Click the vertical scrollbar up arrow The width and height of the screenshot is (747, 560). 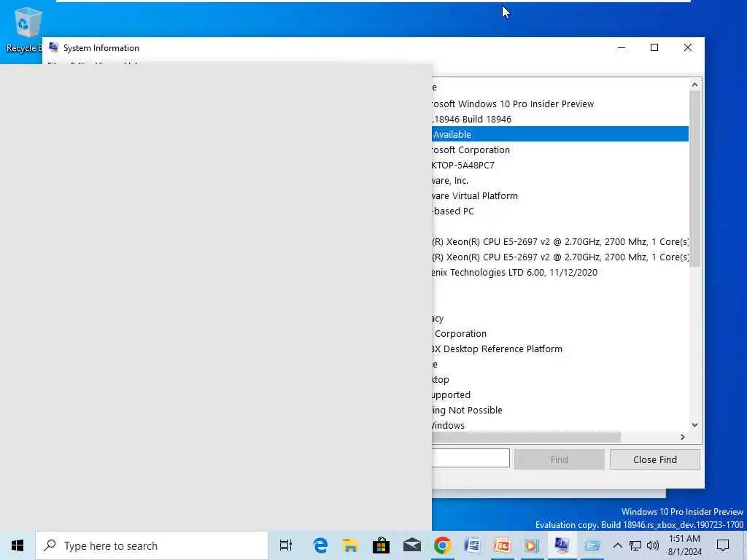694,85
